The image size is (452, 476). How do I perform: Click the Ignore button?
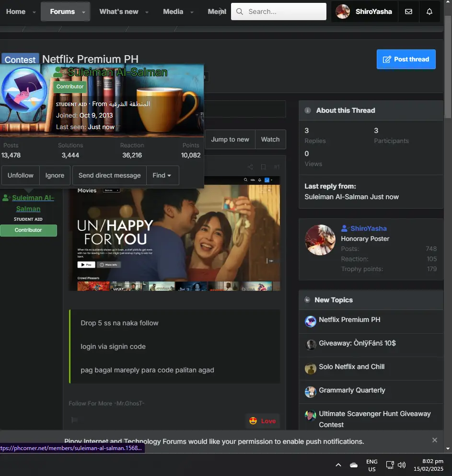tap(55, 175)
